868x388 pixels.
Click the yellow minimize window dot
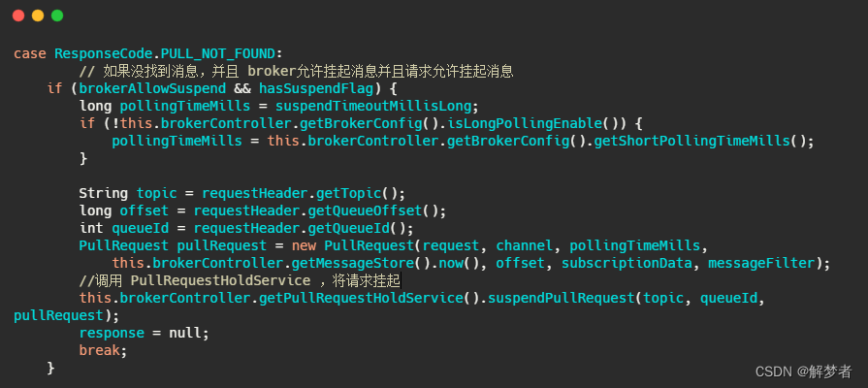click(38, 16)
